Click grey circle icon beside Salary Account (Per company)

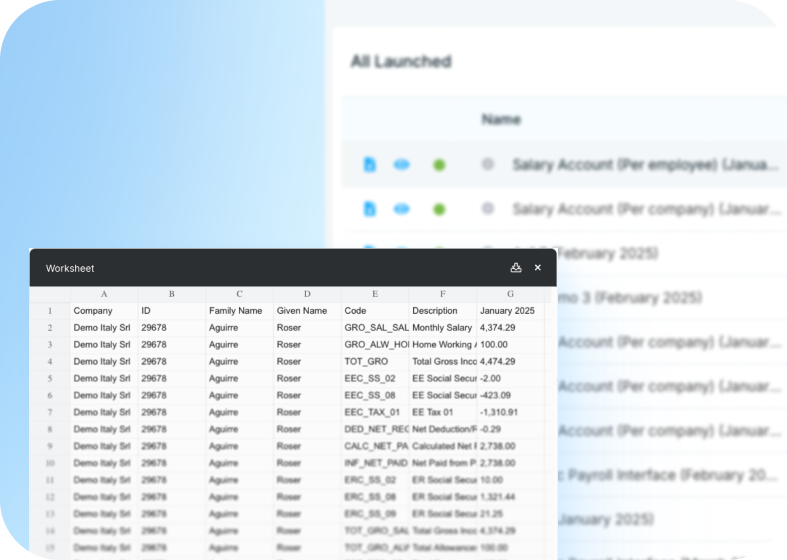point(487,208)
